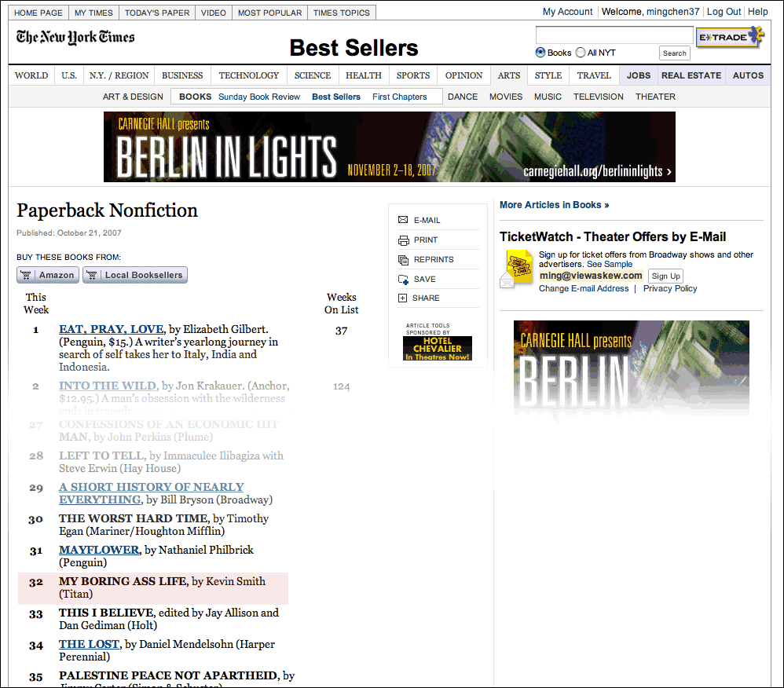
Task: Click More Articles in Books link
Action: pos(555,205)
